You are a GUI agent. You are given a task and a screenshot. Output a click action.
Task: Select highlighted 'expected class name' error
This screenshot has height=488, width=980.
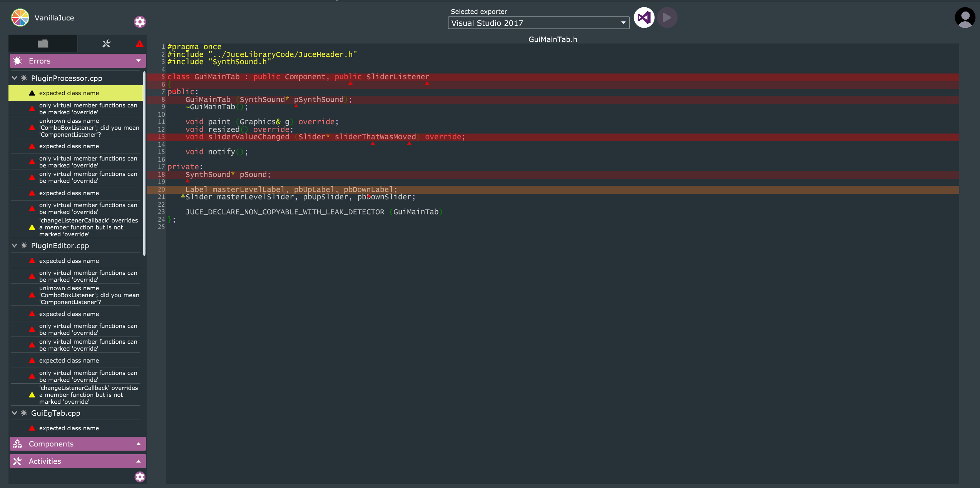[x=75, y=93]
